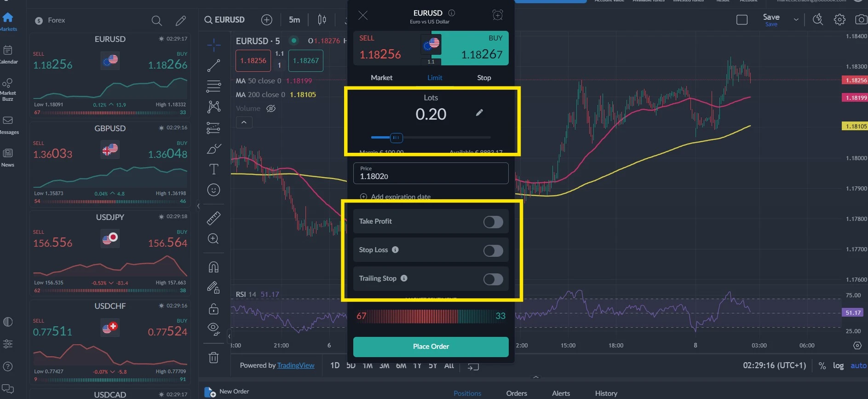Open the Fibonacci tools group

(x=213, y=86)
